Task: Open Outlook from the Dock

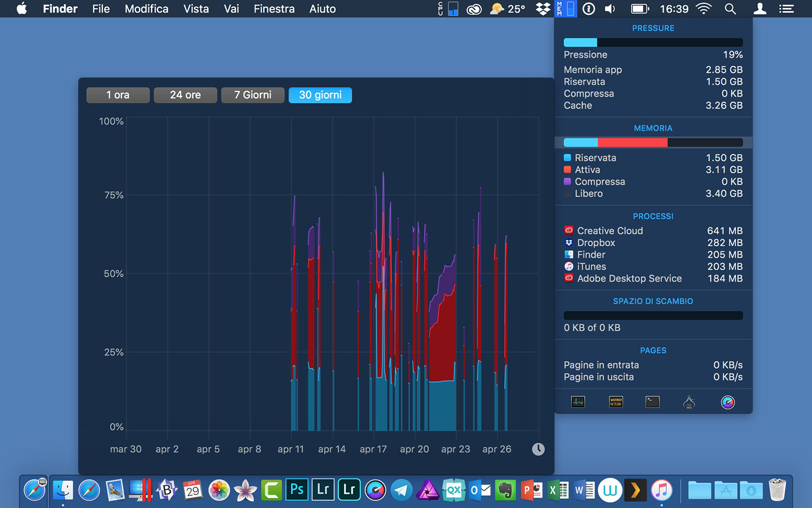Action: [x=480, y=490]
